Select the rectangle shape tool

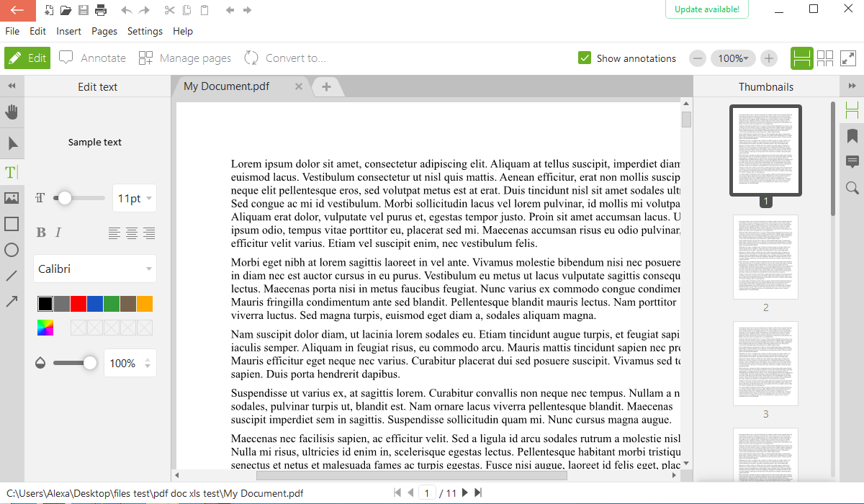[x=12, y=224]
